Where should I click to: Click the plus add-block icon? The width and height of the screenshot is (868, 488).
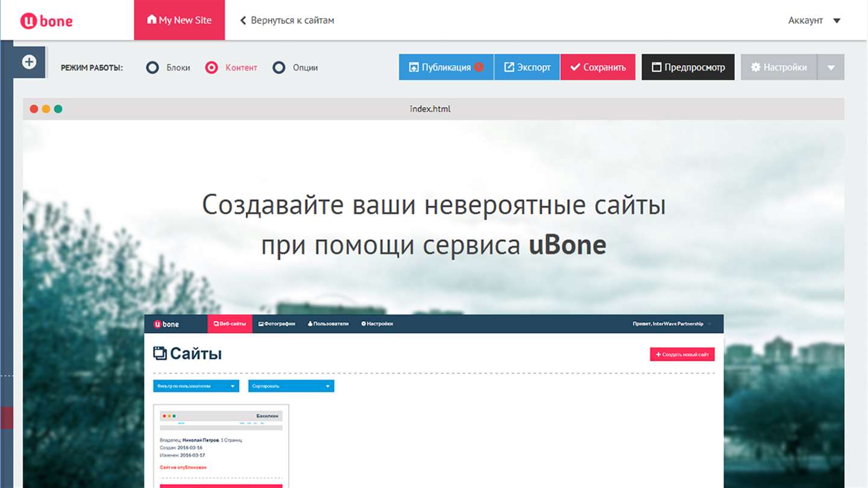[x=29, y=61]
